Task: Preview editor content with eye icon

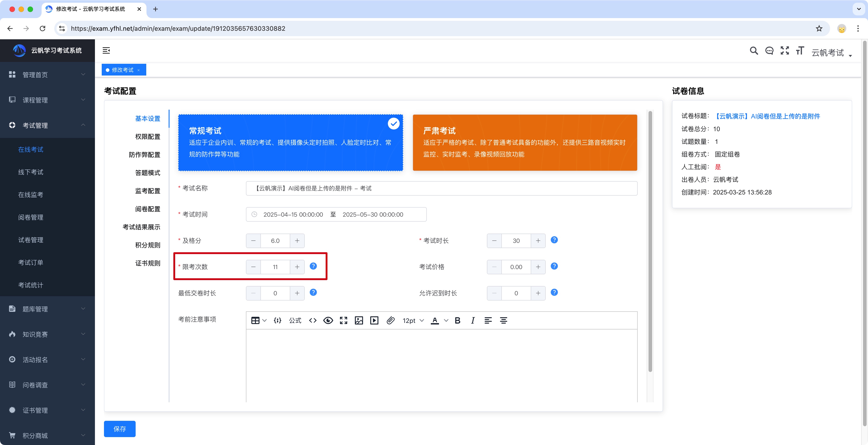Action: tap(328, 321)
